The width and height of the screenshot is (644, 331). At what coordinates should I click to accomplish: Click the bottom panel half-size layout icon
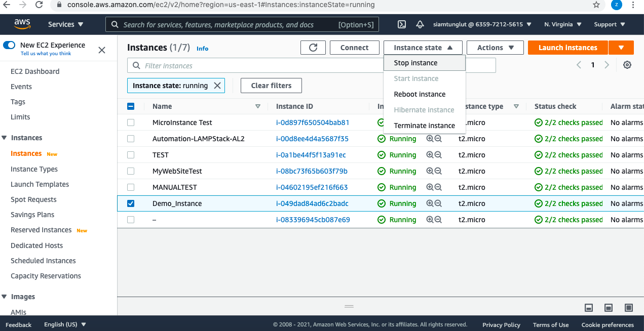(x=609, y=308)
